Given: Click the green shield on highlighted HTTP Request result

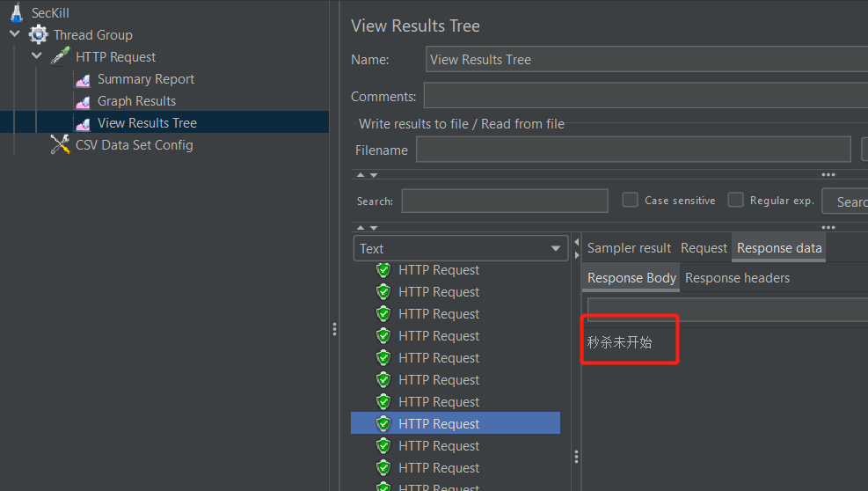Looking at the screenshot, I should (383, 423).
